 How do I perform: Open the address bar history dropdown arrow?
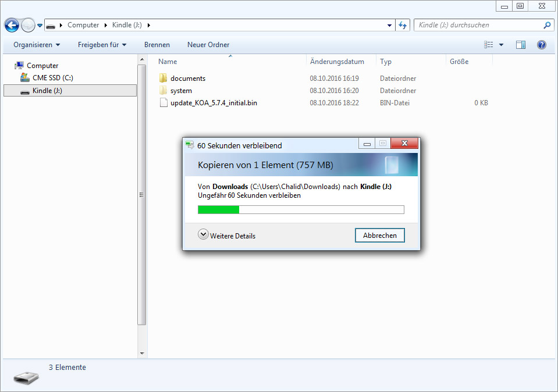pos(390,25)
